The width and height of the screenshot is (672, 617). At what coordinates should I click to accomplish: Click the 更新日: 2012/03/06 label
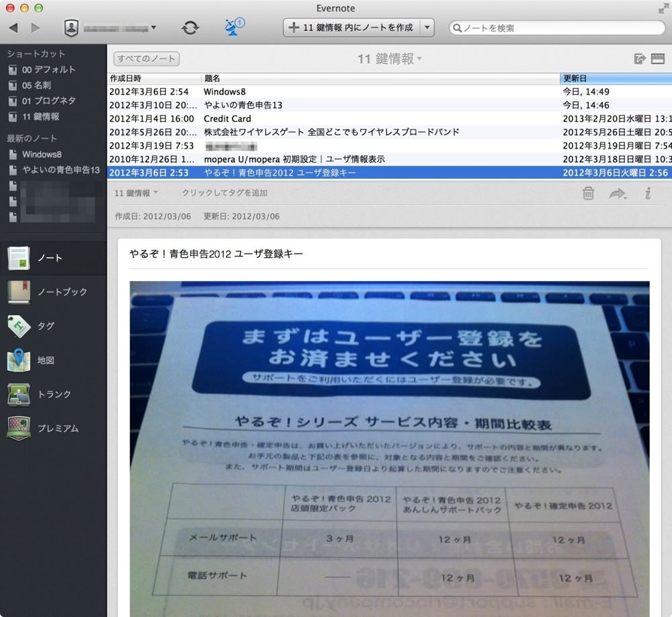pos(241,216)
